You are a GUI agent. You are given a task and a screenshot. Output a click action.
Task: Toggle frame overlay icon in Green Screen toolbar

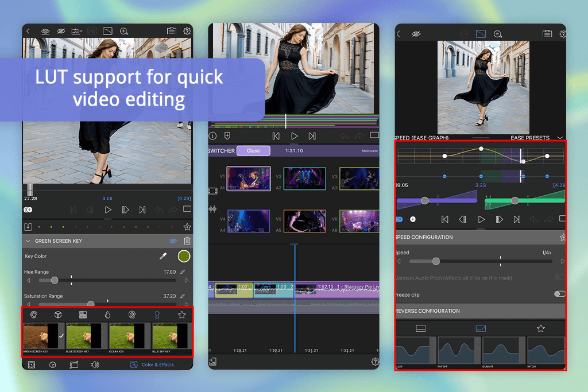point(107,31)
